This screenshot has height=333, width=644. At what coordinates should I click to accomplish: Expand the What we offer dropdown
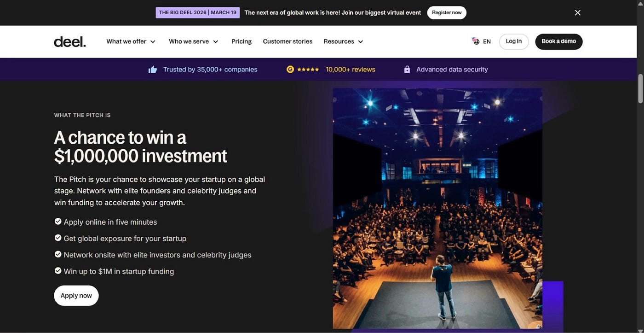tap(131, 41)
